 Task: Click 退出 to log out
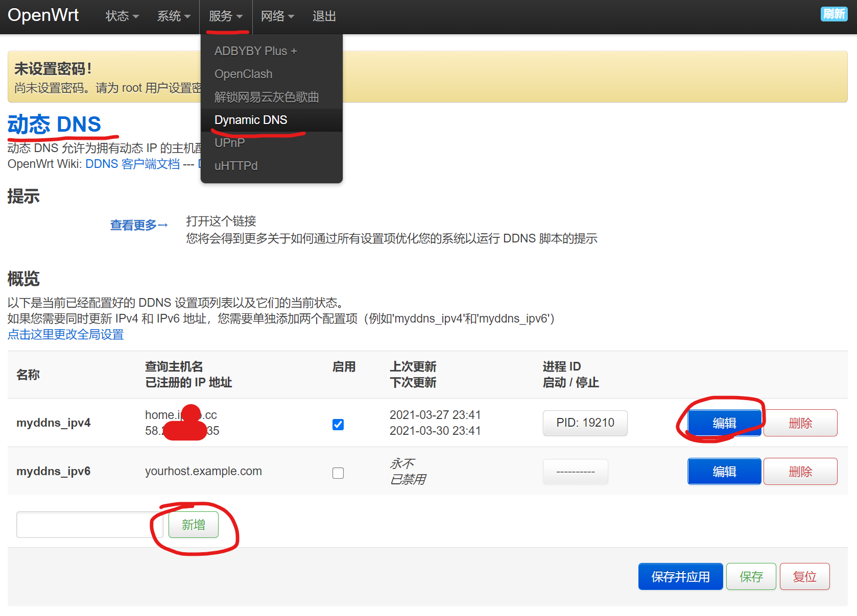324,16
